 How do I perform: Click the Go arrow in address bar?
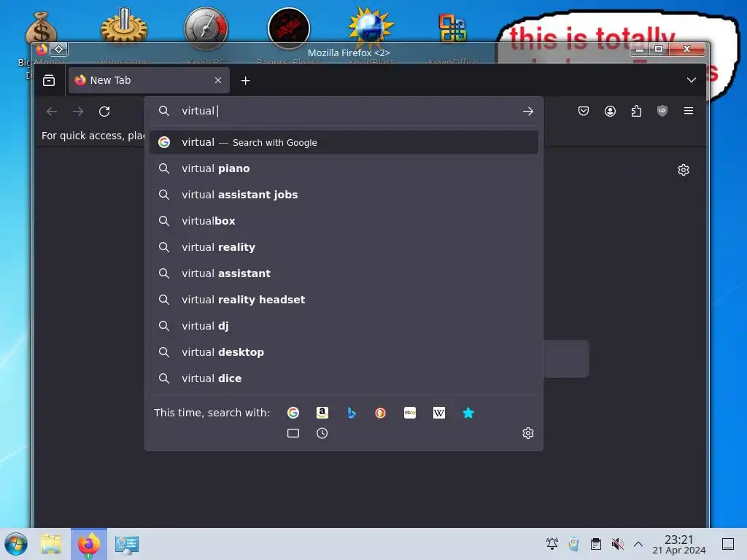pos(528,112)
